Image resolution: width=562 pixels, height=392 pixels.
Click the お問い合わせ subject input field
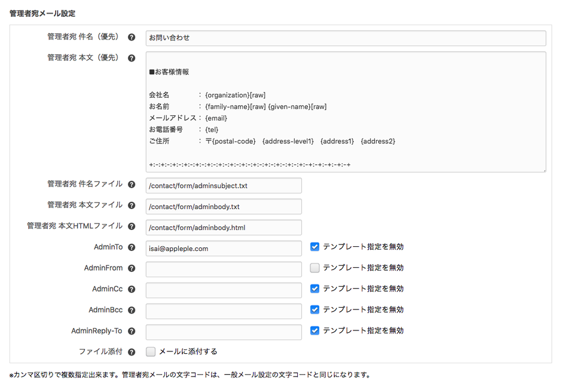pyautogui.click(x=346, y=38)
